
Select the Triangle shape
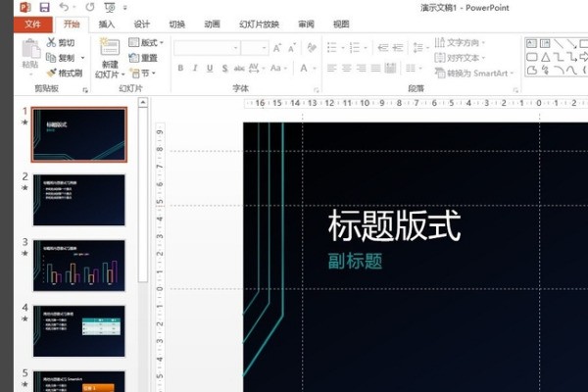tap(545, 57)
